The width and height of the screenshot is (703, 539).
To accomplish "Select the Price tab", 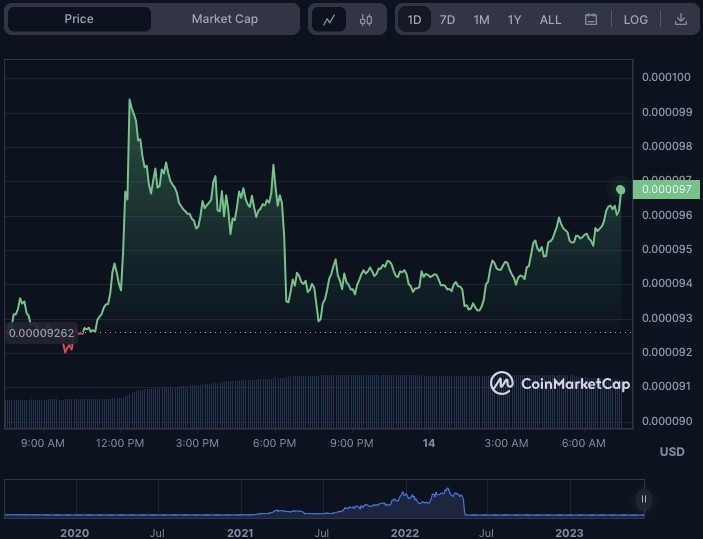I will click(79, 19).
